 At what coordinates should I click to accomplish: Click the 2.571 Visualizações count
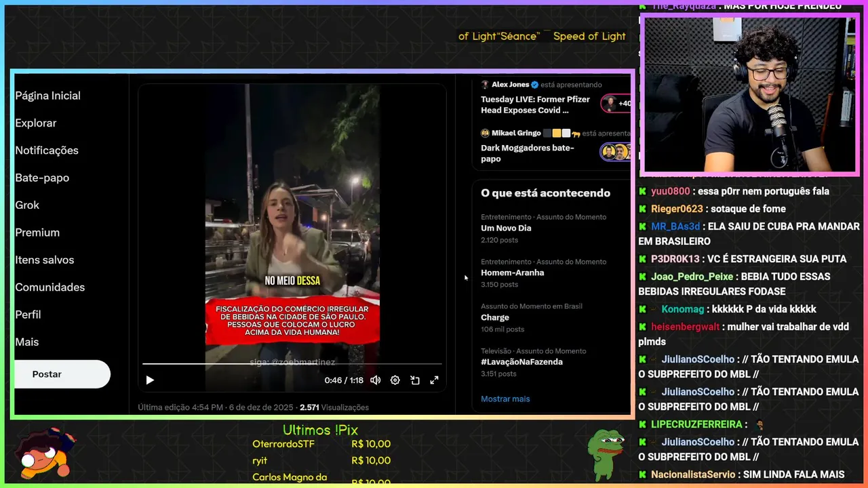click(x=334, y=407)
